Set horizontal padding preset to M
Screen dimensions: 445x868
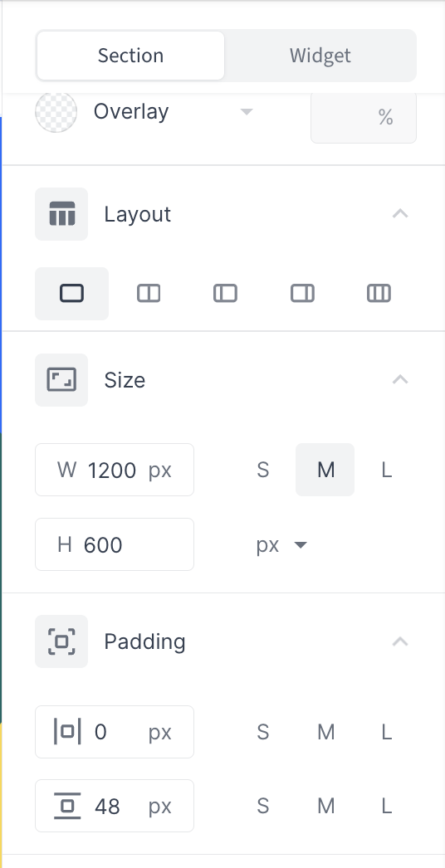coord(325,733)
